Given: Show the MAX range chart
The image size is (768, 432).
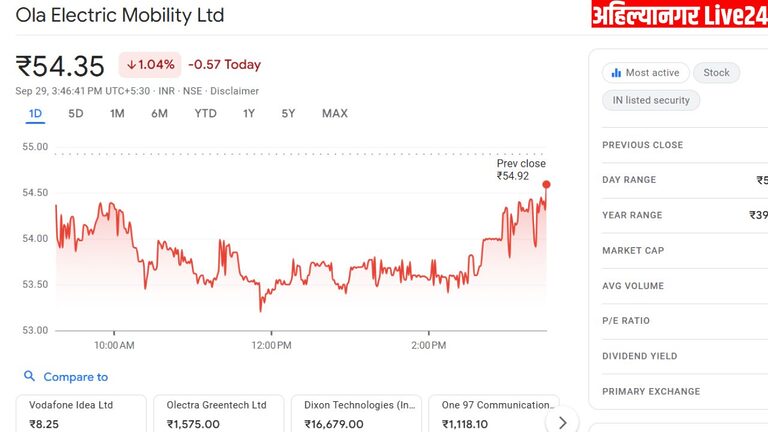Looking at the screenshot, I should 335,113.
